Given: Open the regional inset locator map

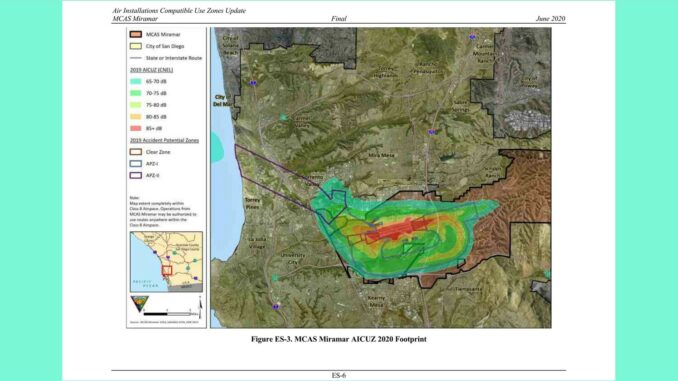Looking at the screenshot, I should coord(166,262).
